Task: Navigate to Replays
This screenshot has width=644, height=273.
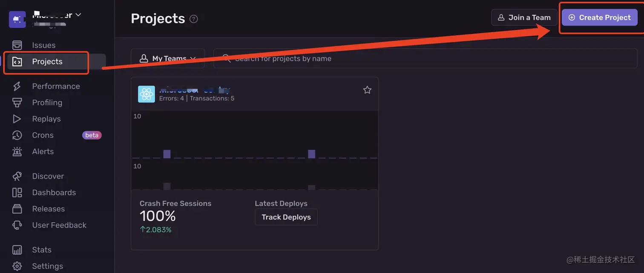Action: coord(46,119)
